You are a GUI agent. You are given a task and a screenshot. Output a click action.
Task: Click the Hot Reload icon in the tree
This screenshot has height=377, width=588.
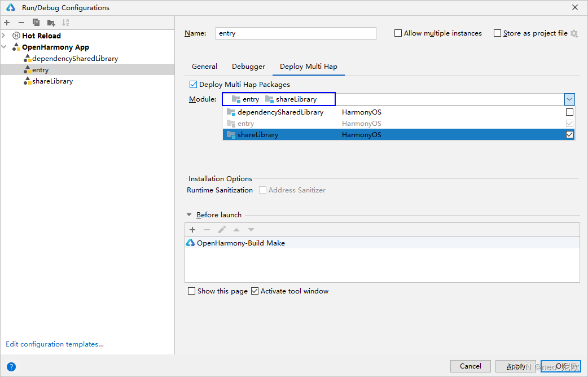16,36
